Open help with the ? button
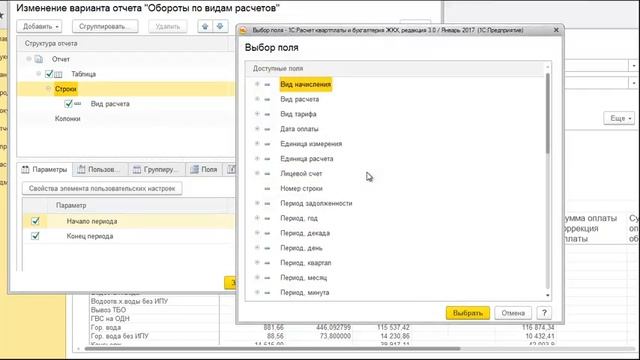The height and width of the screenshot is (360, 640). pyautogui.click(x=544, y=313)
